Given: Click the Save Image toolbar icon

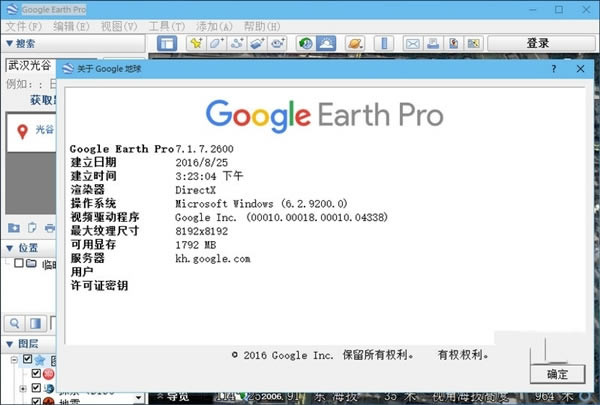Looking at the screenshot, I should point(453,44).
